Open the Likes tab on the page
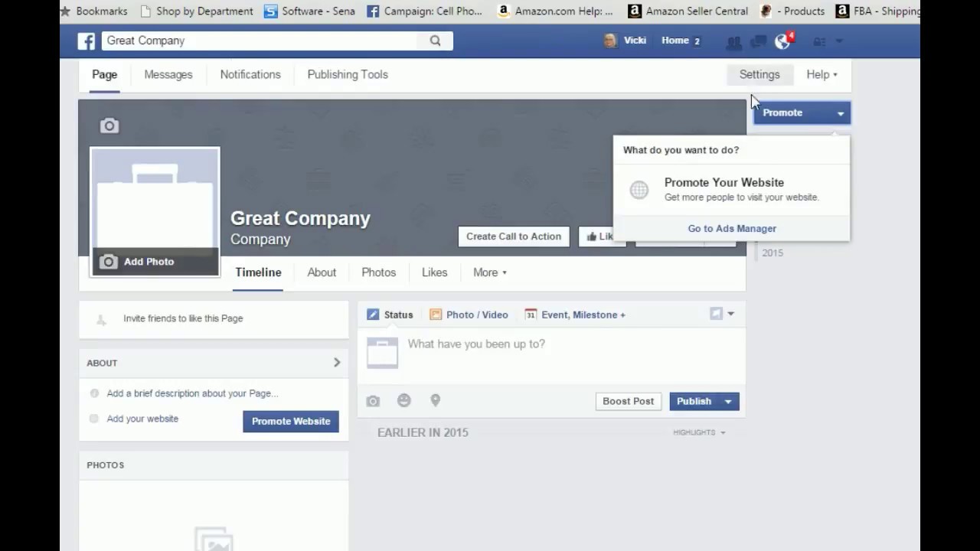The height and width of the screenshot is (551, 980). [x=434, y=272]
